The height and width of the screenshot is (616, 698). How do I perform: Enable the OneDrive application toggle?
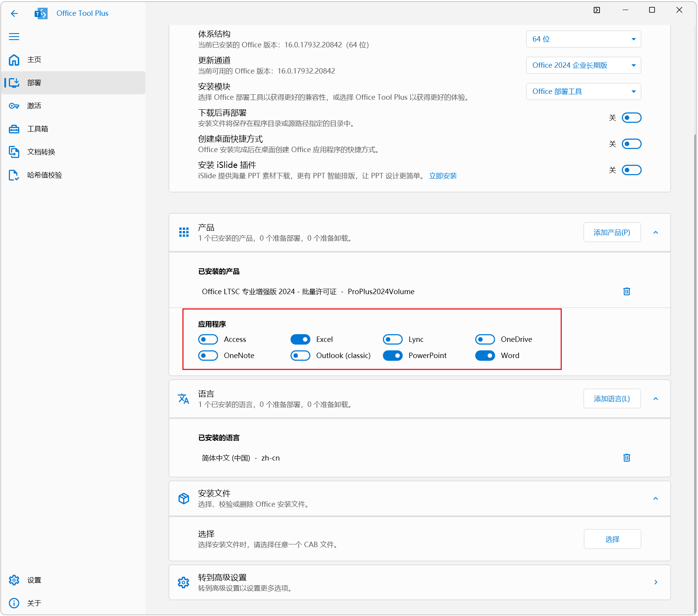click(485, 340)
